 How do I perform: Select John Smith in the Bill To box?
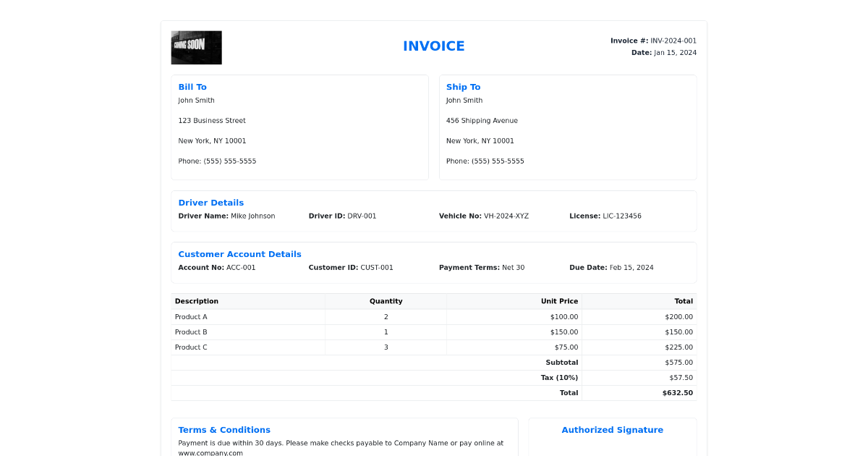click(196, 100)
